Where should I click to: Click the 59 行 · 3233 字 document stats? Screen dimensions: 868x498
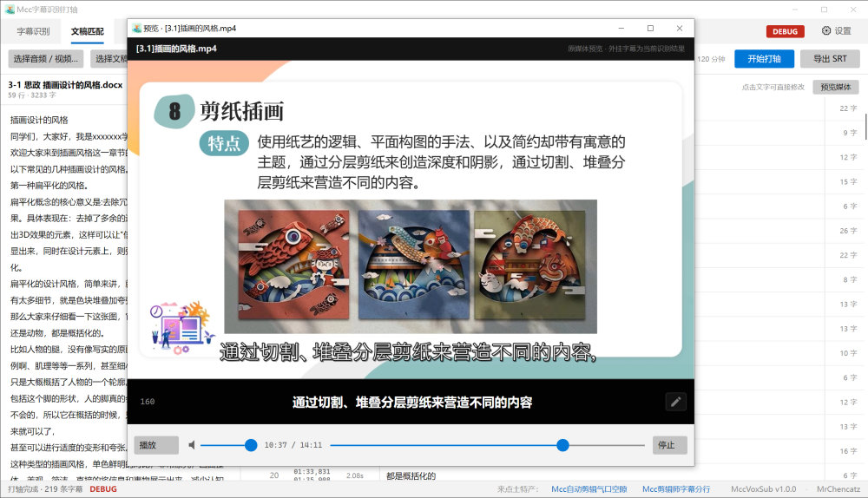pyautogui.click(x=32, y=95)
